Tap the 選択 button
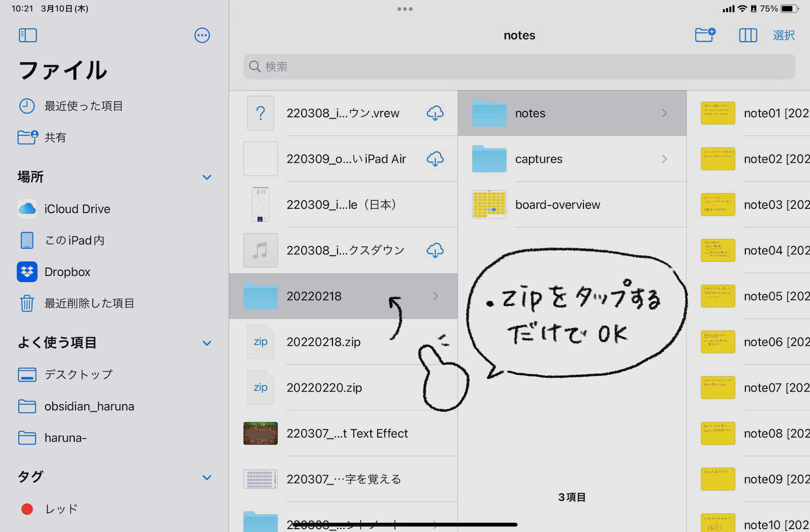 pos(784,35)
